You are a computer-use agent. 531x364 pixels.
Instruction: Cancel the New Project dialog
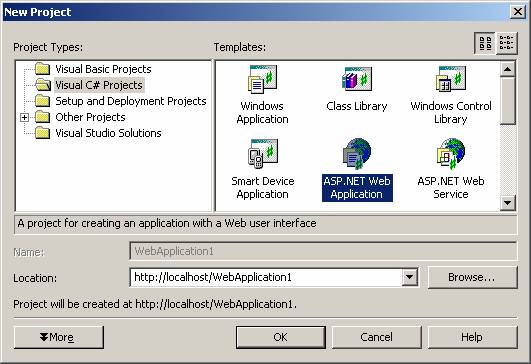pyautogui.click(x=376, y=337)
